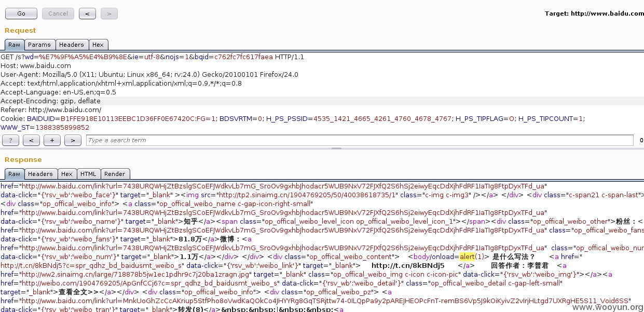Click the Go button
Viewport: 644px width, 312px height.
(21, 13)
